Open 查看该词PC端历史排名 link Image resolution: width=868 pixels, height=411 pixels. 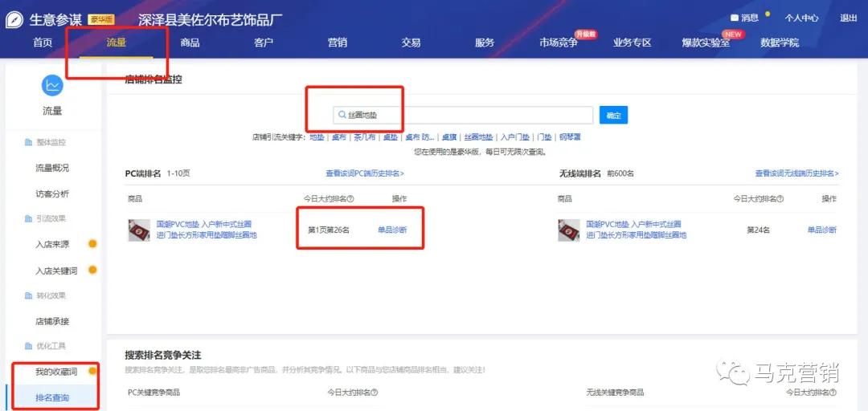click(x=365, y=173)
